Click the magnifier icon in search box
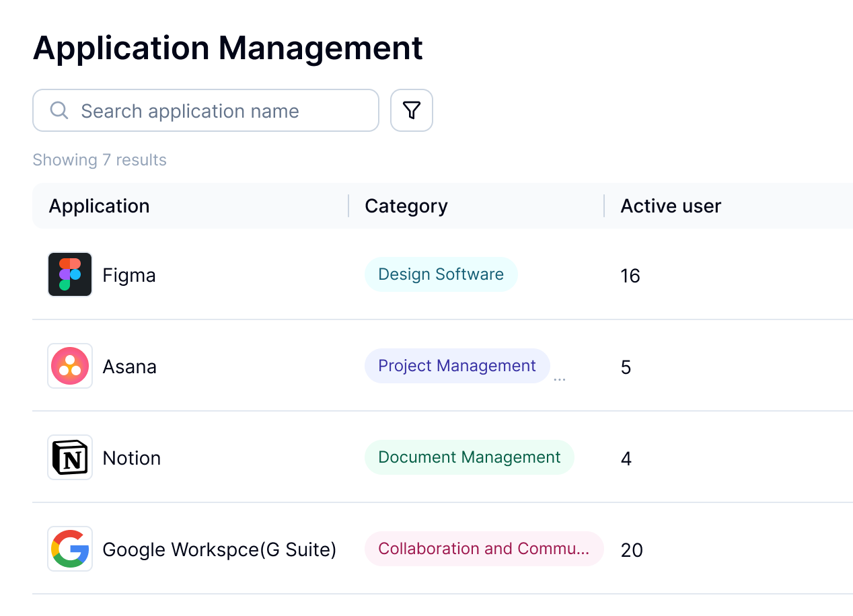853x616 pixels. pos(59,110)
